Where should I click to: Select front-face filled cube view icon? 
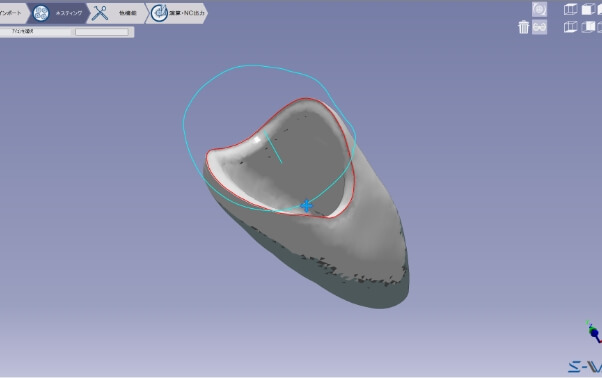[588, 9]
